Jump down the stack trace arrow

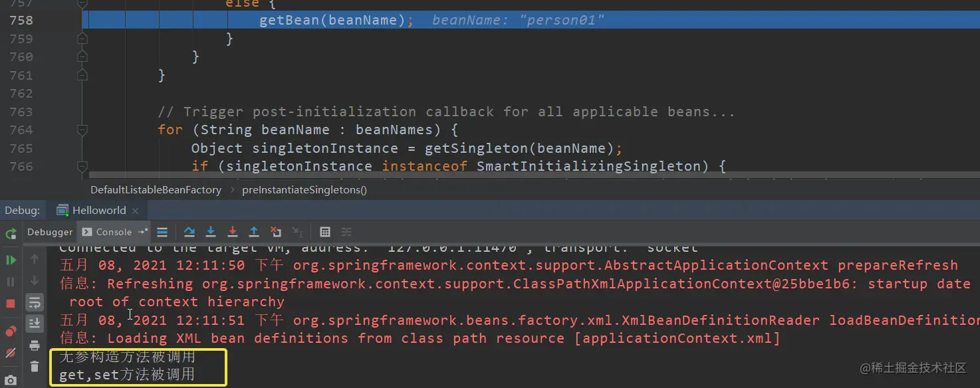(35, 281)
